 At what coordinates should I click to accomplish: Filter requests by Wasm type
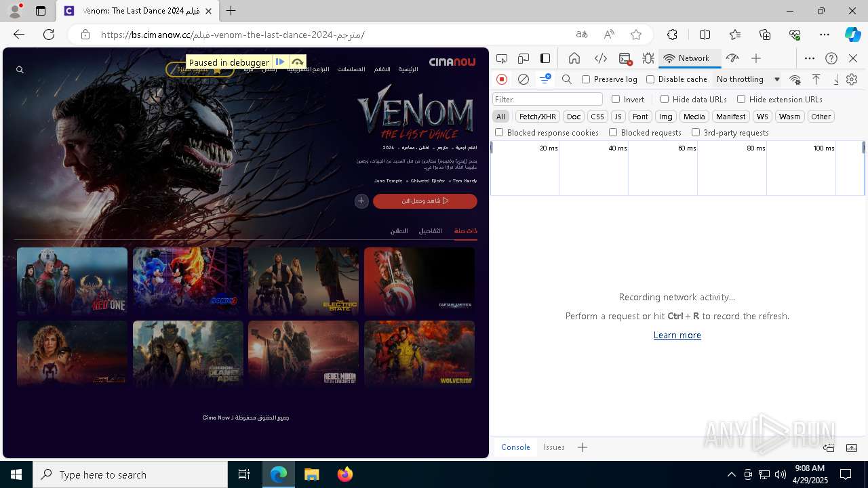tap(789, 117)
